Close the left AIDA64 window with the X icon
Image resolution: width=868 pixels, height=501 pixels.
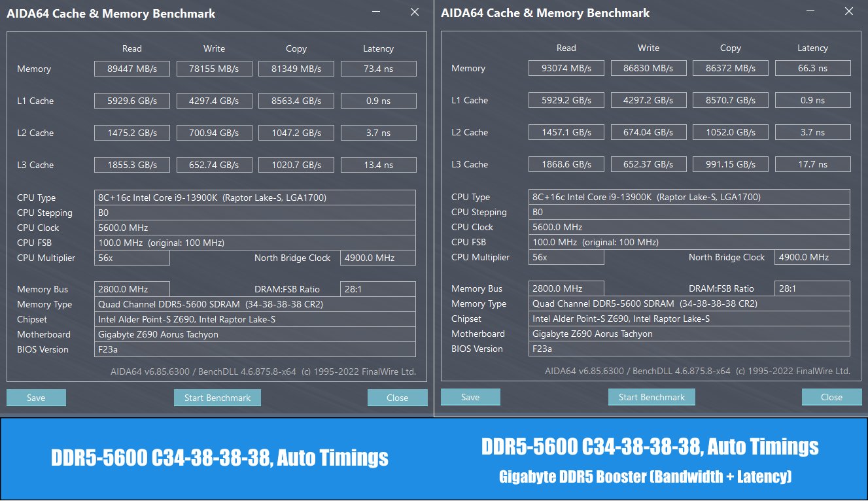[415, 12]
